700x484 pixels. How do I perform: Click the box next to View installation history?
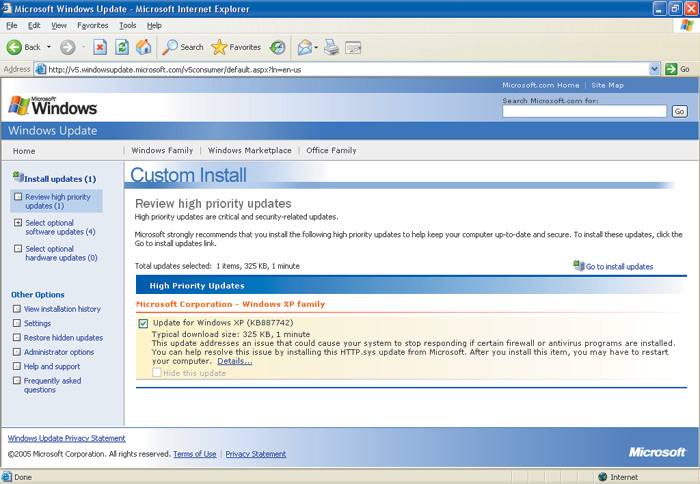click(17, 309)
